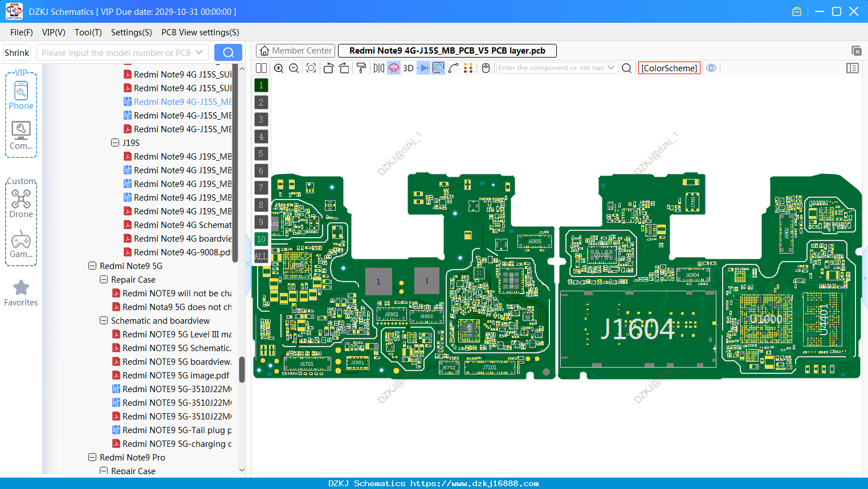
Task: Show ALL PCB layers
Action: point(261,256)
